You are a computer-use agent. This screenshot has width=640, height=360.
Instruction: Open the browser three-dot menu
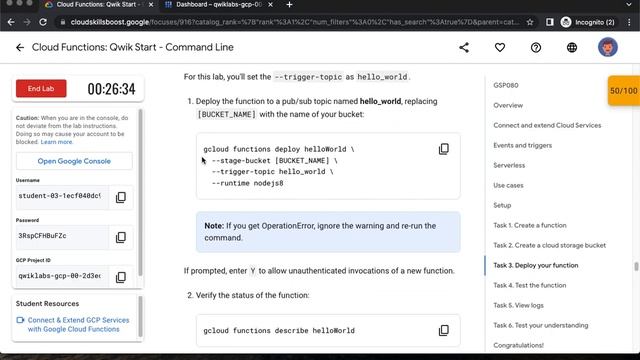629,22
